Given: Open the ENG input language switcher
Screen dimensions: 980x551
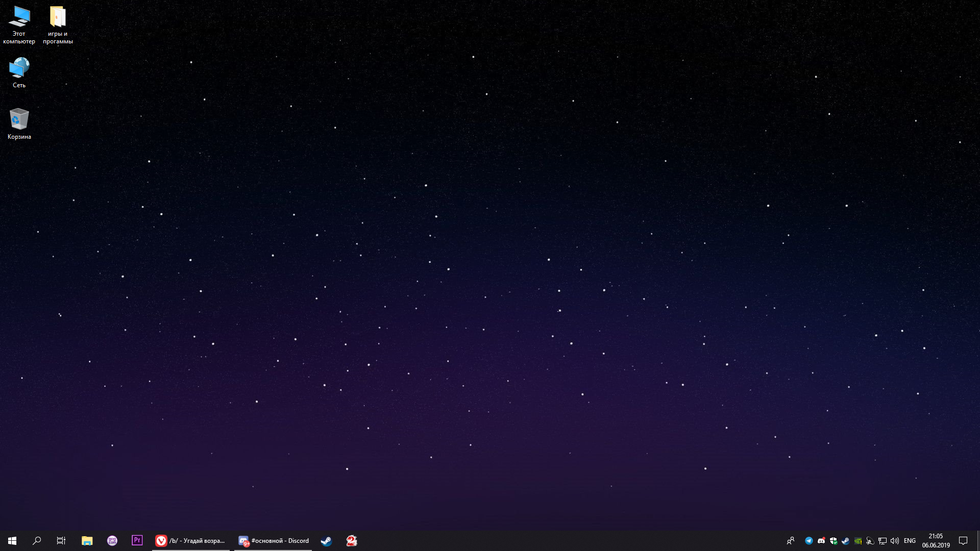Looking at the screenshot, I should tap(910, 541).
